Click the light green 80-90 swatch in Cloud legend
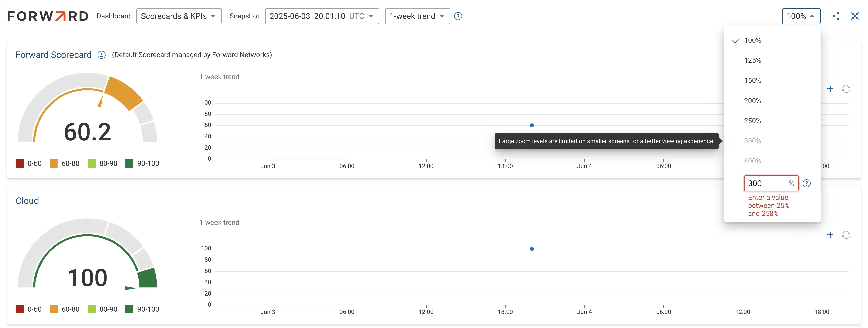This screenshot has height=328, width=868. point(91,309)
